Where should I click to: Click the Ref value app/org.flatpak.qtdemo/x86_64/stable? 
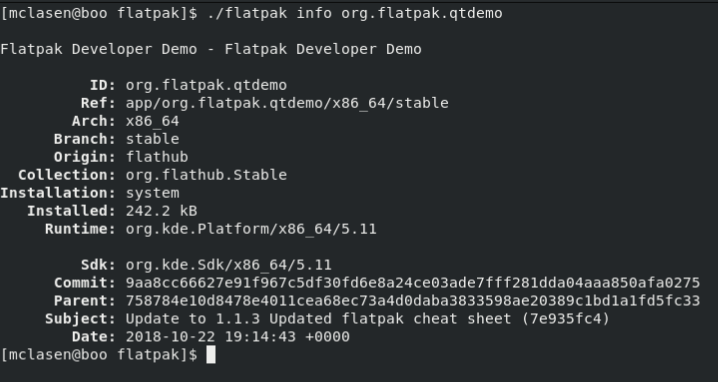[287, 104]
